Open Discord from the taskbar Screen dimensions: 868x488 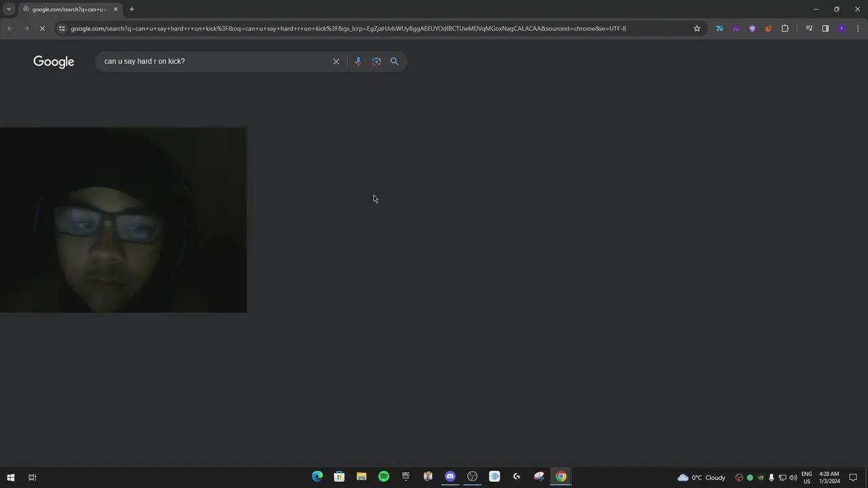pos(450,476)
